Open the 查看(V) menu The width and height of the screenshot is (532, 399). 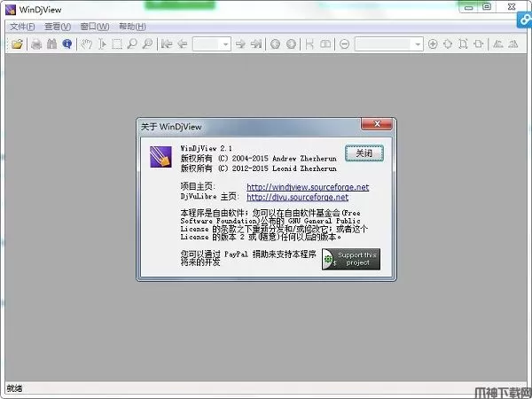(x=58, y=27)
